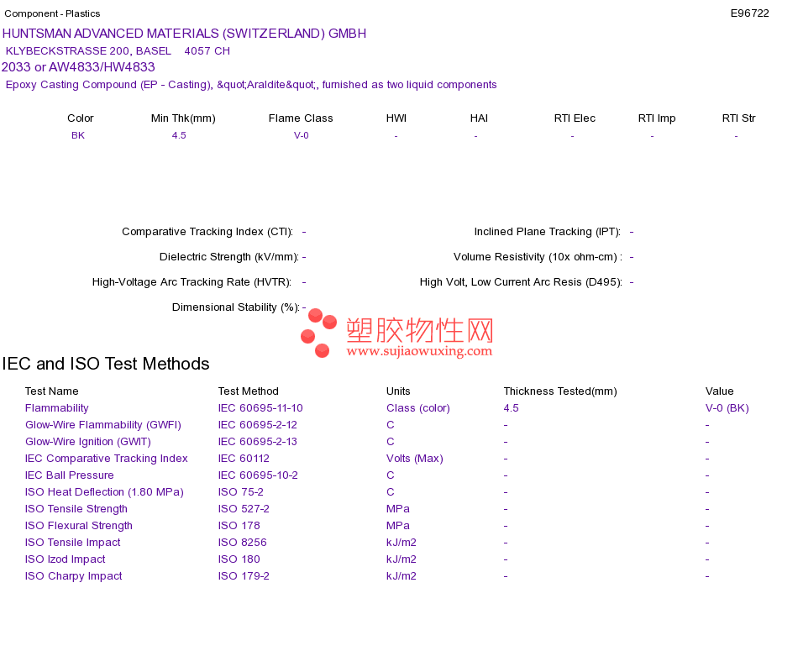Viewport: 798px width, 672px height.
Task: Click the ISO 8256 test method
Action: [242, 543]
